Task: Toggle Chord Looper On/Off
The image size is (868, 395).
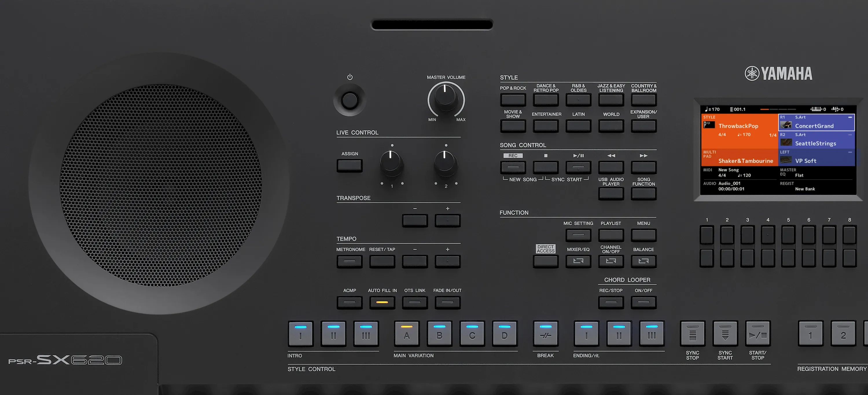Action: (x=643, y=302)
